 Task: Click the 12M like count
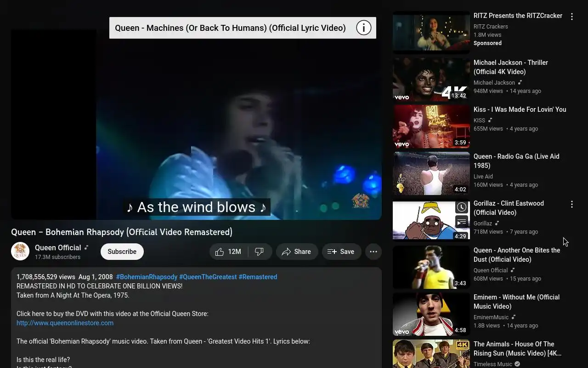click(x=234, y=252)
